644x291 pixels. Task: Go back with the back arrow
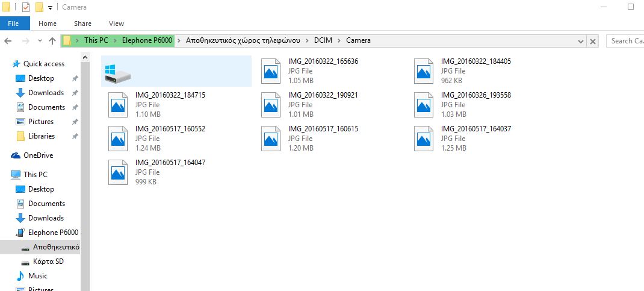(x=8, y=41)
